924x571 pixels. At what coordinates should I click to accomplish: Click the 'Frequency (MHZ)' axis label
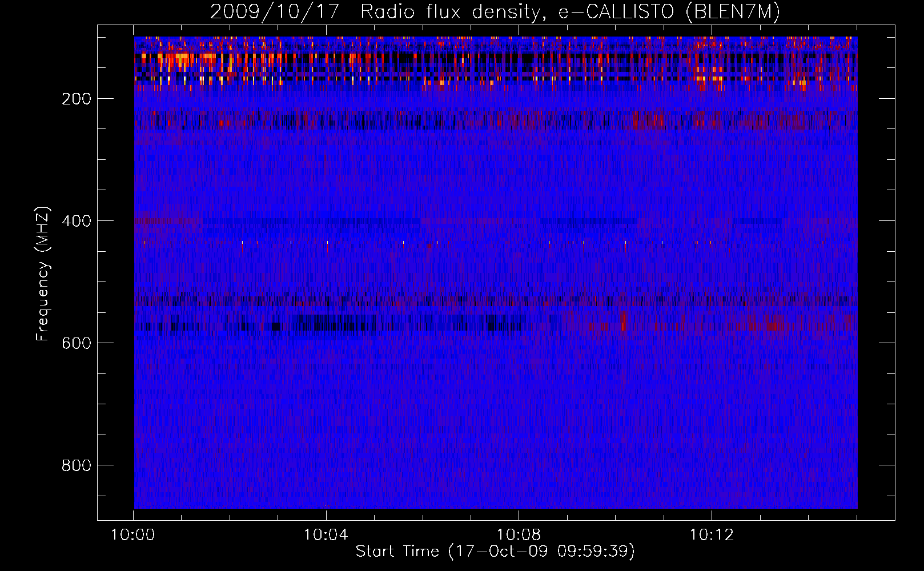click(x=43, y=274)
